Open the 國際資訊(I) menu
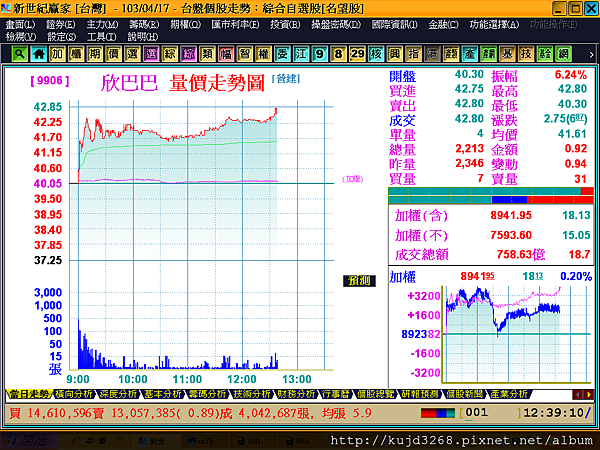 [x=395, y=25]
